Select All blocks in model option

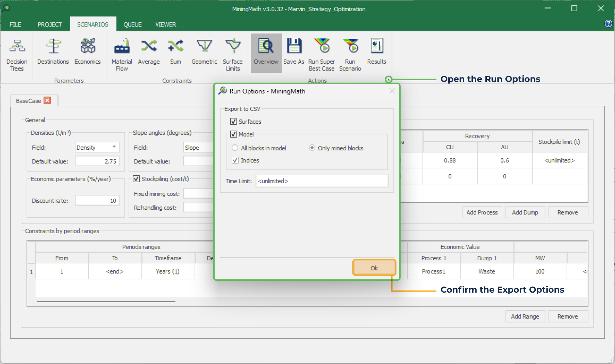(x=235, y=148)
